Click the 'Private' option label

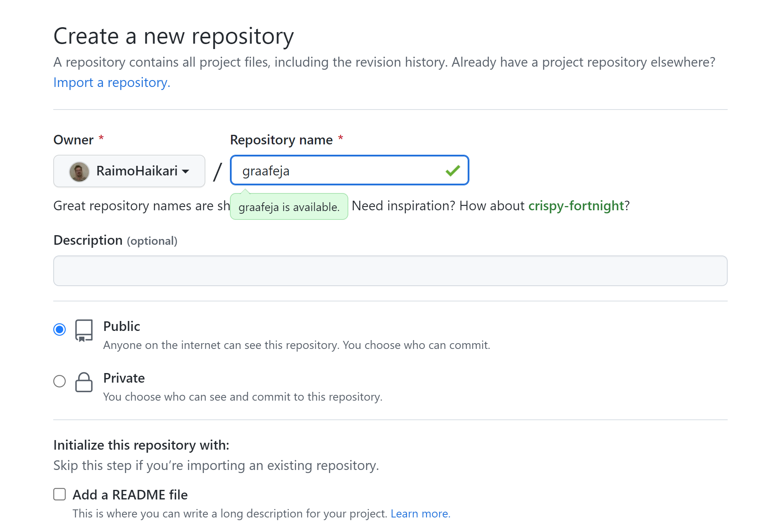[124, 378]
